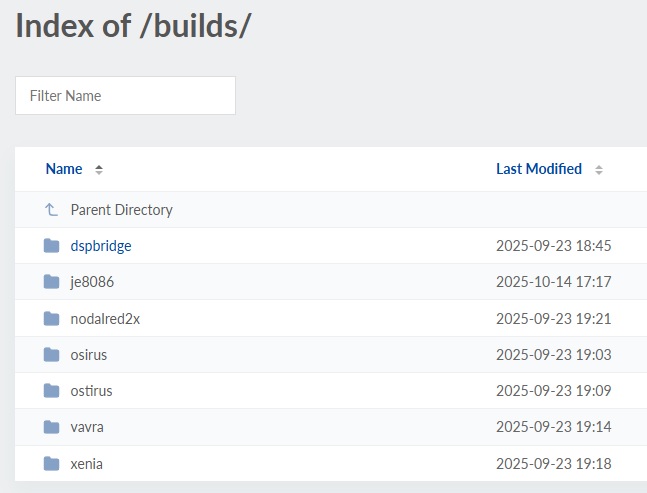Sort by Last Modified column header
The height and width of the screenshot is (493, 647).
tap(538, 169)
